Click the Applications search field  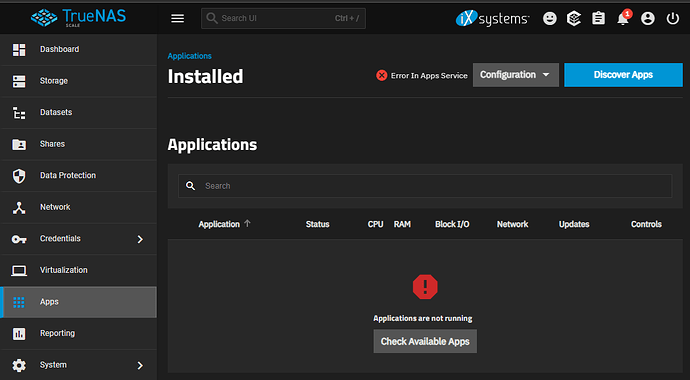point(425,186)
